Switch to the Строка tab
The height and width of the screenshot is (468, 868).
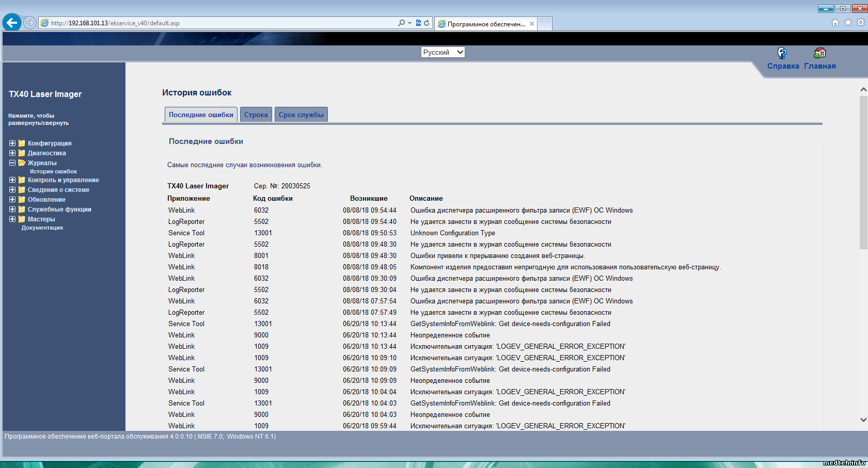pos(256,115)
